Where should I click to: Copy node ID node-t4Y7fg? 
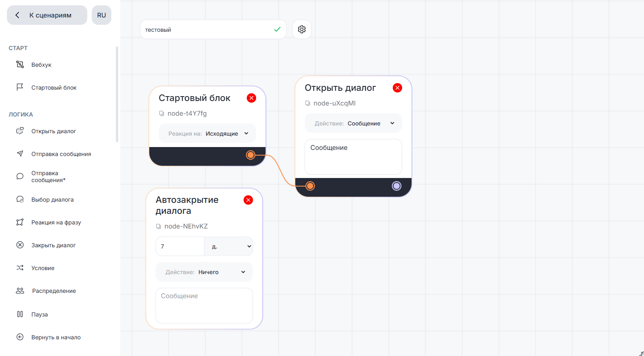tap(162, 114)
